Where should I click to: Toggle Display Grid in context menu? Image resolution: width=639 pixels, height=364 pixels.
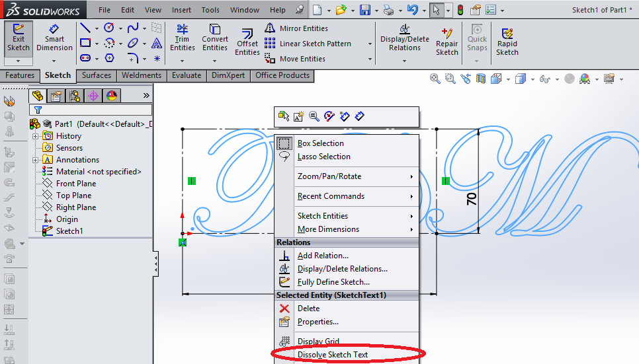tap(347, 341)
